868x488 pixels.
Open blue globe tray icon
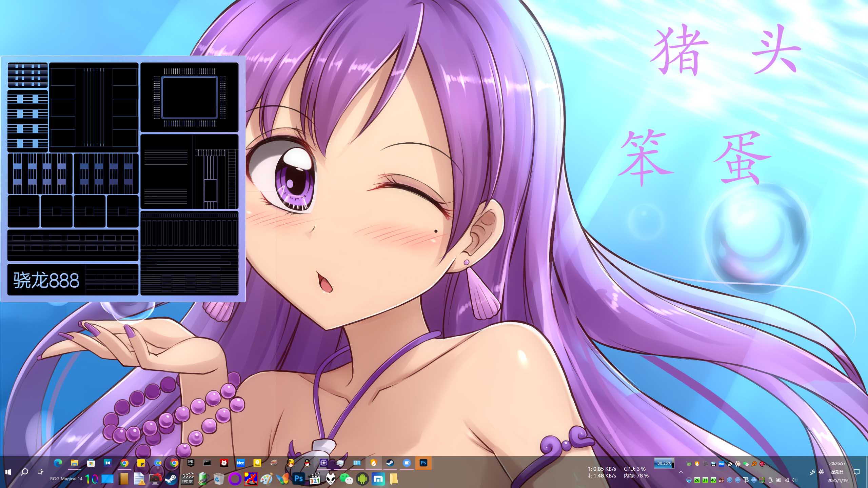click(x=689, y=480)
